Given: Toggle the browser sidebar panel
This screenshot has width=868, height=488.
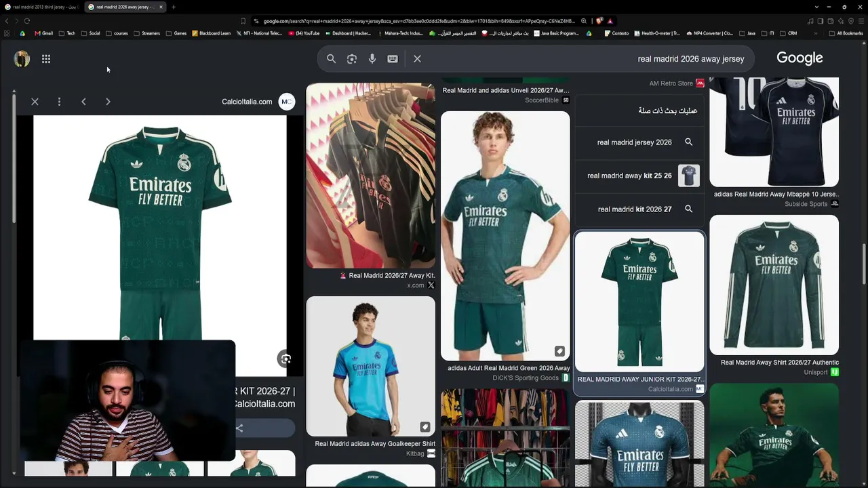Looking at the screenshot, I should coord(820,21).
